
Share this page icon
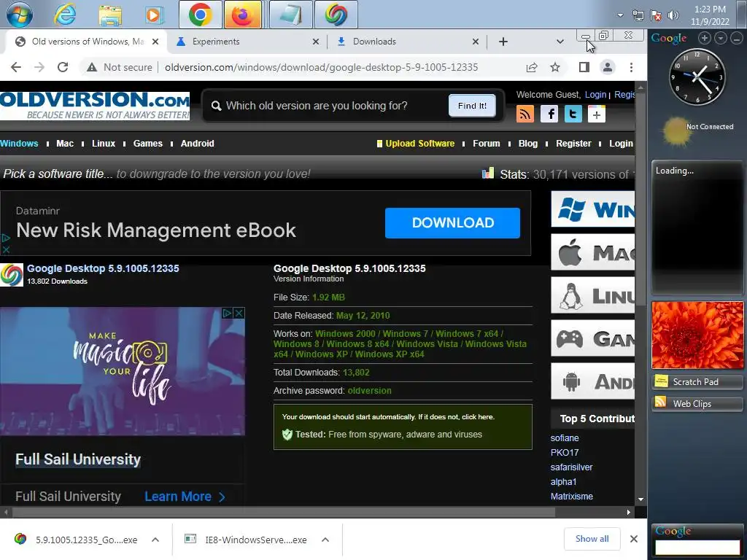click(532, 67)
